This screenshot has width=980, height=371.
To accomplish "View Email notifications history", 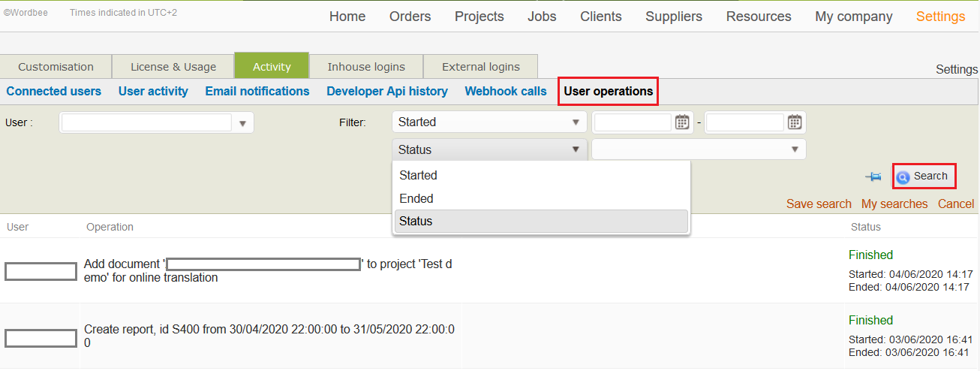I will (257, 91).
